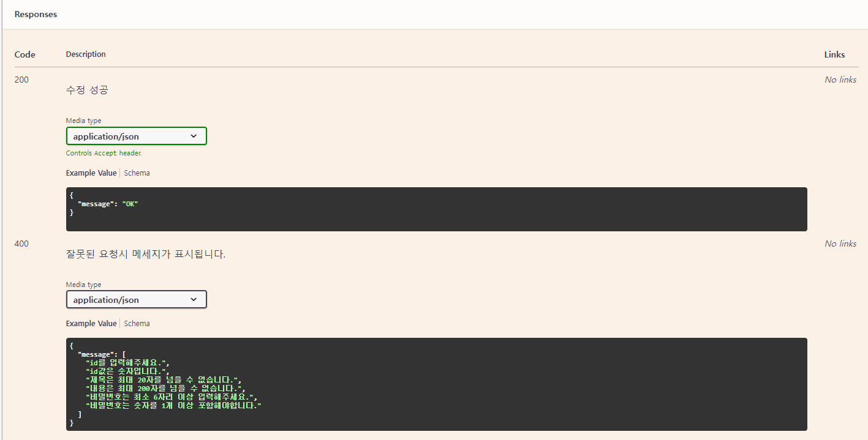Viewport: 868px width, 440px height.
Task: Click the 400 status code label
Action: click(x=21, y=243)
